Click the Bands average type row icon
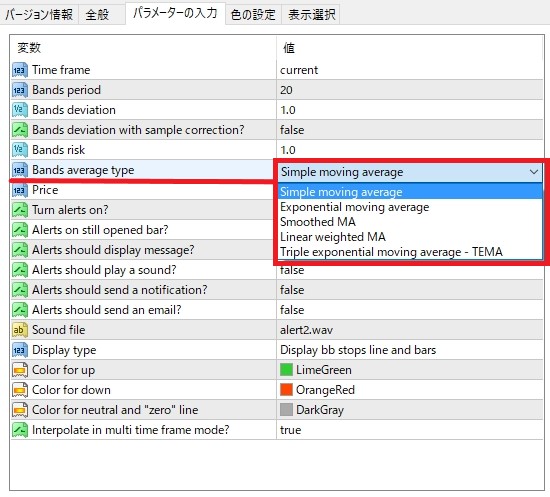The width and height of the screenshot is (550, 497). [20, 170]
